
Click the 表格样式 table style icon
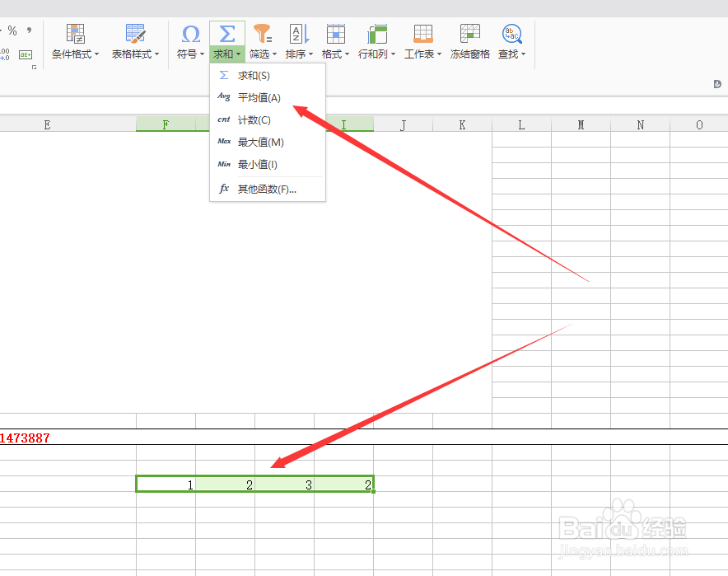pos(136,34)
